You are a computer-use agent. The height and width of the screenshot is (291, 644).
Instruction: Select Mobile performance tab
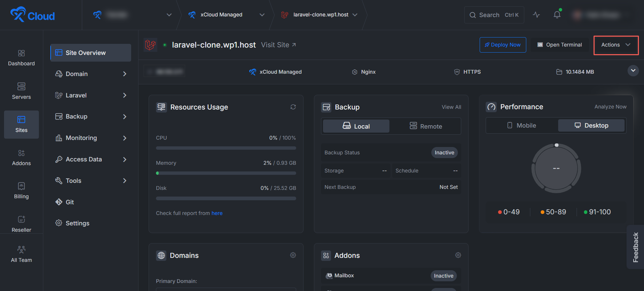click(522, 125)
